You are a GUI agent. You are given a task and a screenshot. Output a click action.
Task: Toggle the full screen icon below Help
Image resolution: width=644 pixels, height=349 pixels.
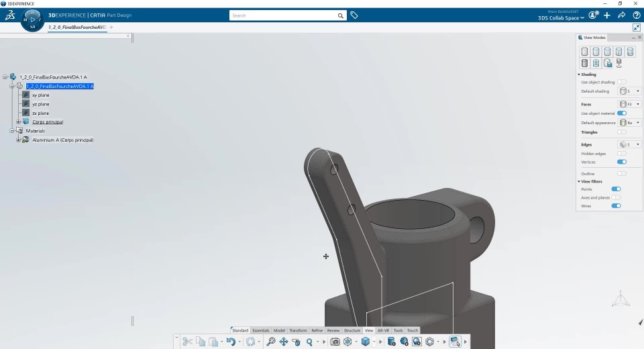[637, 28]
